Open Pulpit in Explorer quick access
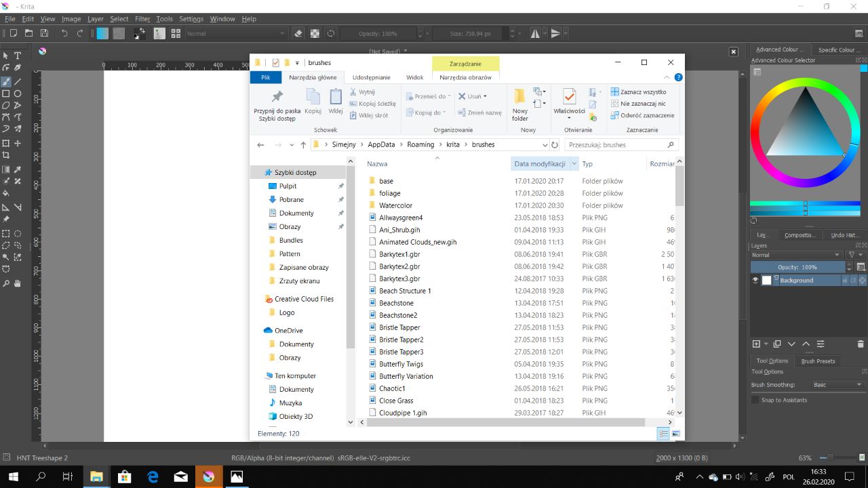 pyautogui.click(x=288, y=186)
